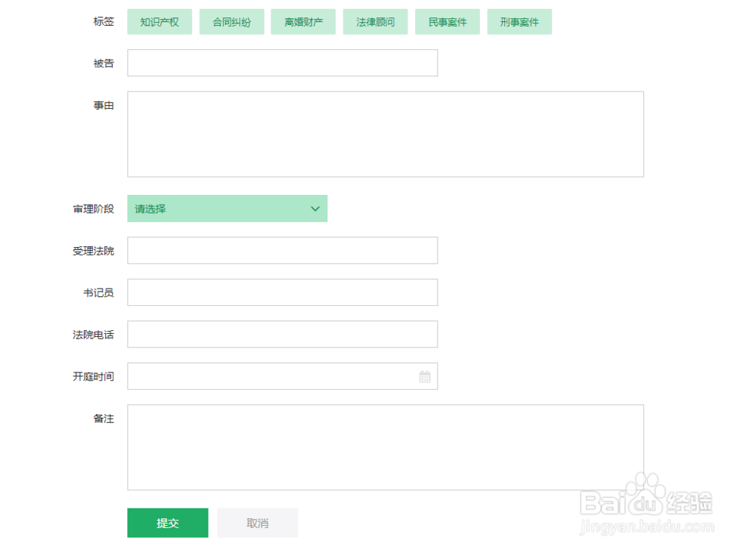Select the 刑事案件 tag

[x=519, y=22]
